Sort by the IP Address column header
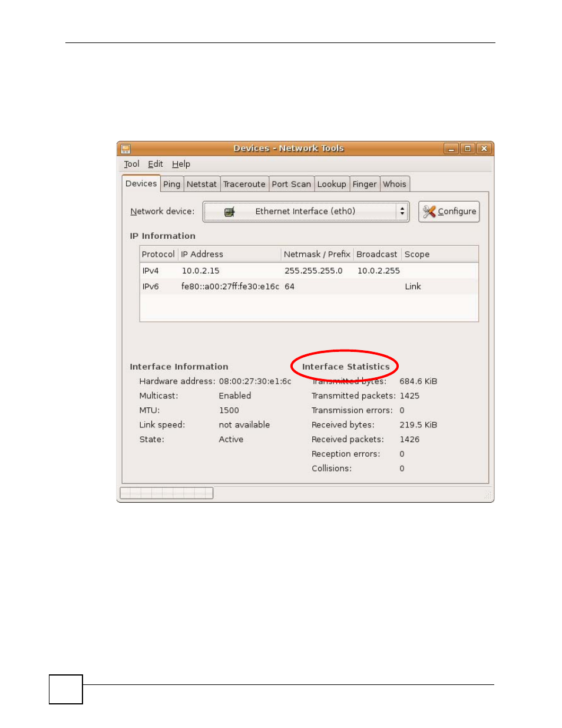 229,254
